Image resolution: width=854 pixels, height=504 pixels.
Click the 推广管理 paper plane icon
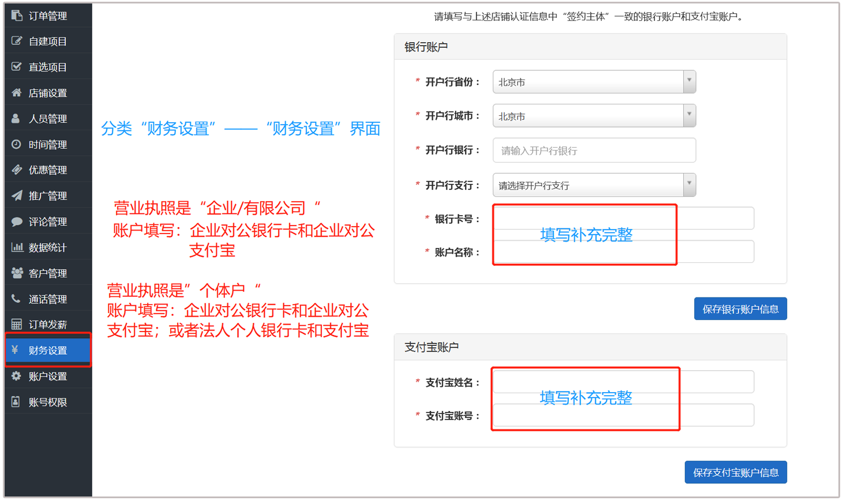click(x=17, y=195)
